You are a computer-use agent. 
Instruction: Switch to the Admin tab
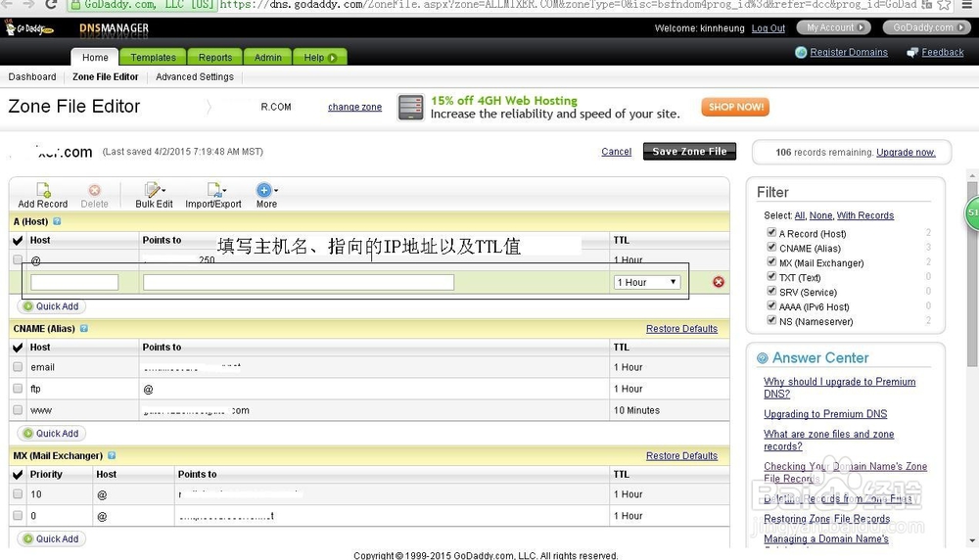pyautogui.click(x=268, y=57)
